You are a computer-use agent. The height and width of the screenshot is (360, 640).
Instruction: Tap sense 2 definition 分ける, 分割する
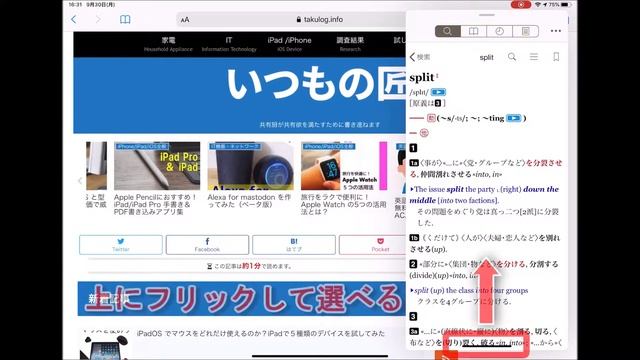(x=484, y=269)
